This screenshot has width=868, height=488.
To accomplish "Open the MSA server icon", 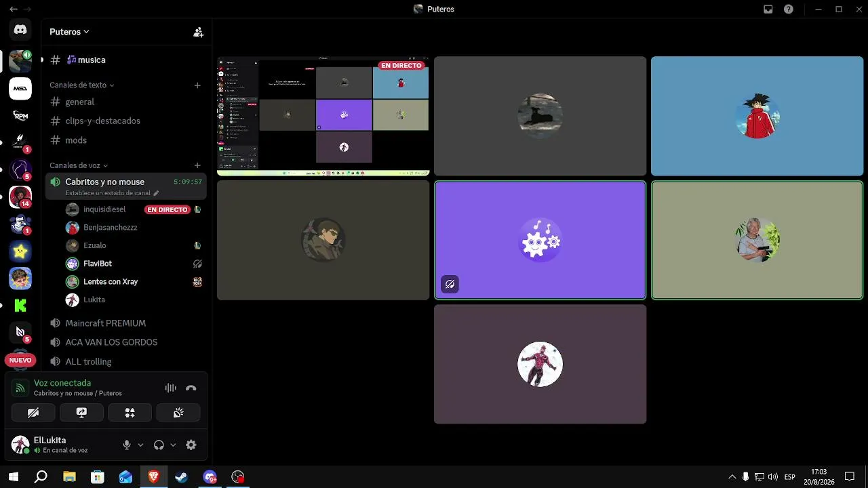I will [20, 88].
